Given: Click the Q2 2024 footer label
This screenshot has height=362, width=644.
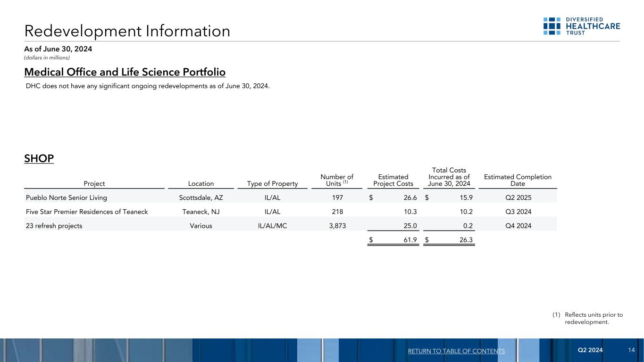Looking at the screenshot, I should 590,350.
